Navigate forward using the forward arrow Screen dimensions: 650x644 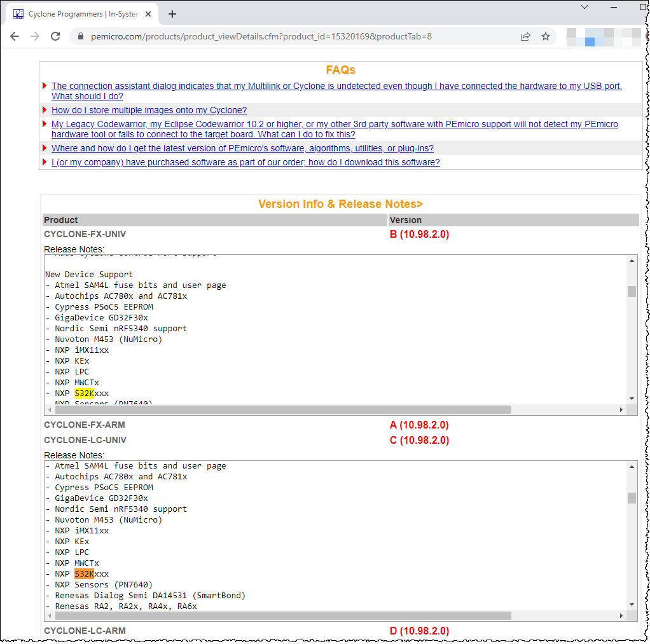pyautogui.click(x=34, y=36)
